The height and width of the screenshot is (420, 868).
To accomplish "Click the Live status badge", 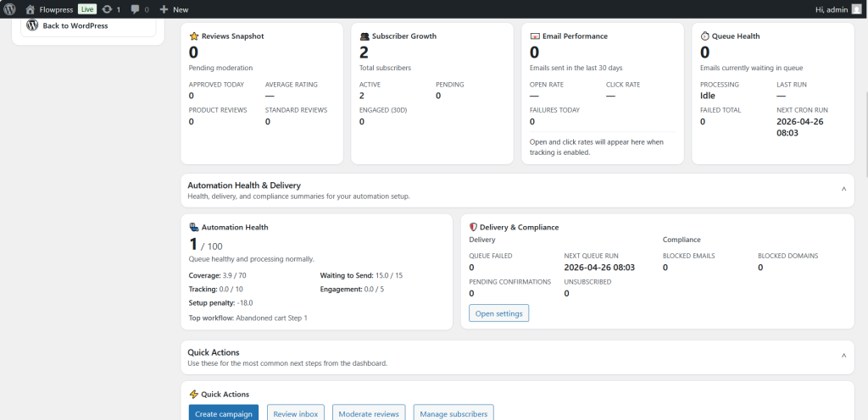I will pos(87,9).
